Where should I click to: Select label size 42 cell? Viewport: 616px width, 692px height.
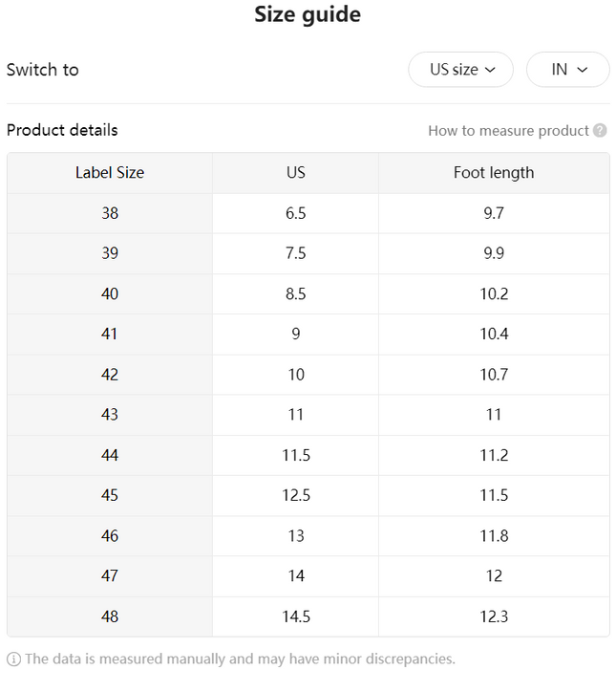pyautogui.click(x=110, y=375)
